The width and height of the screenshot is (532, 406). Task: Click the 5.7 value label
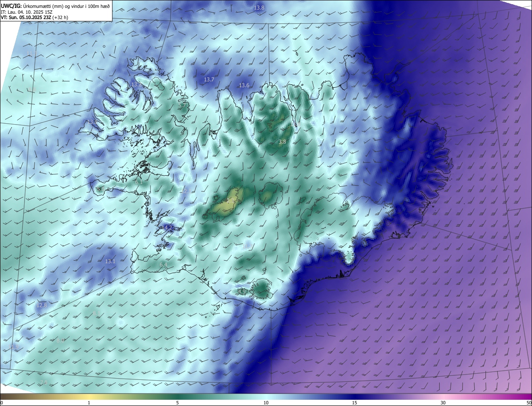tap(182, 106)
